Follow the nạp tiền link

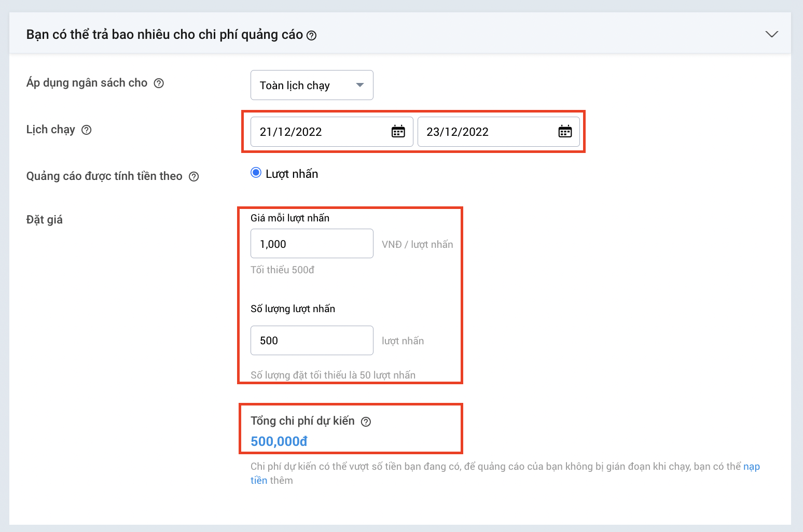click(751, 467)
